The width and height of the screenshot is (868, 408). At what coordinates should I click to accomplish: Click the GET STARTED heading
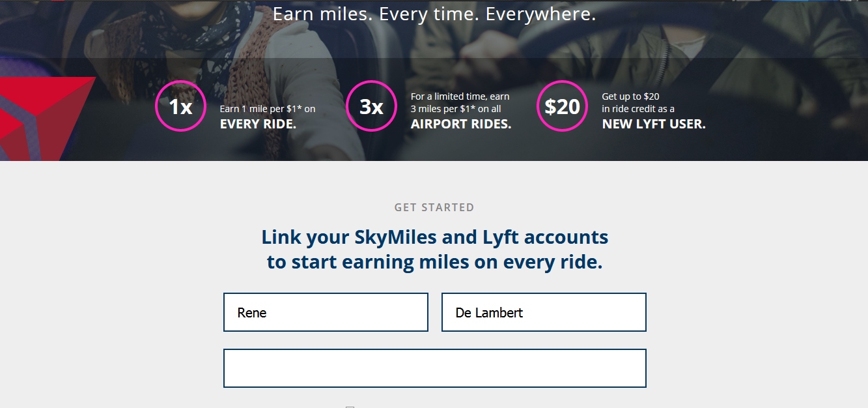(x=433, y=207)
